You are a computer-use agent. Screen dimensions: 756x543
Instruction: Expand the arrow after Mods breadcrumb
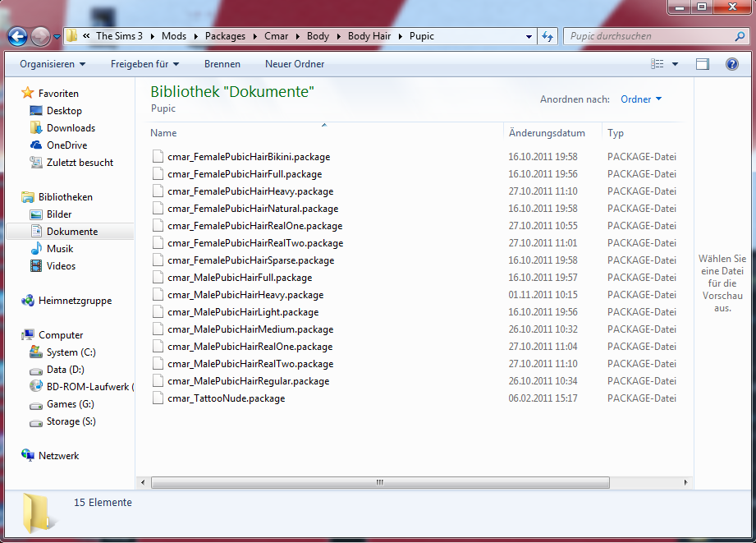195,36
